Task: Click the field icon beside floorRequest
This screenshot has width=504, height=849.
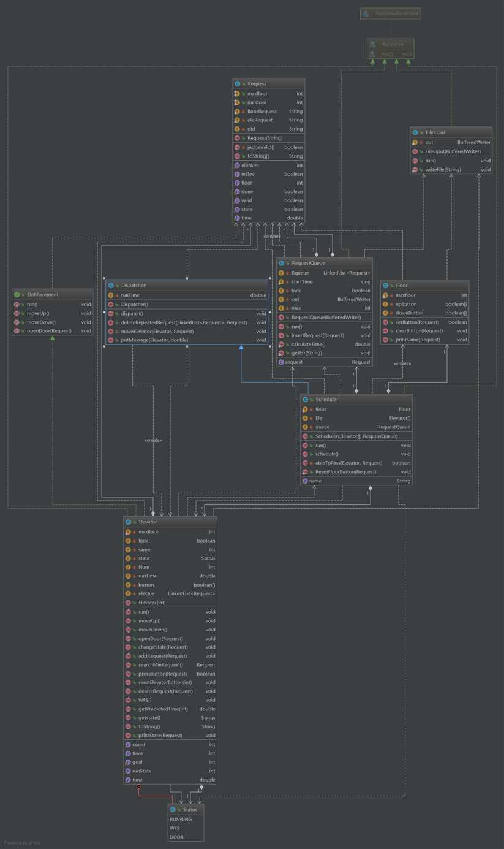Action: 237,112
